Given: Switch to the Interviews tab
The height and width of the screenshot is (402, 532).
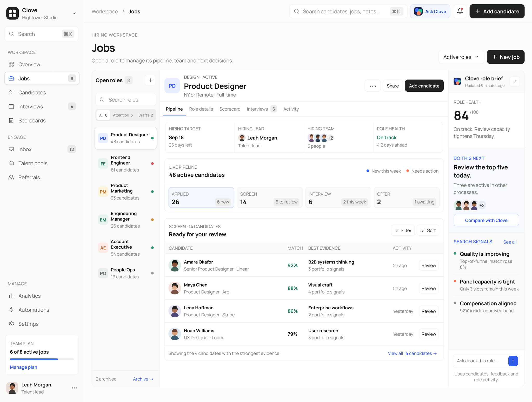Looking at the screenshot, I should (x=262, y=109).
